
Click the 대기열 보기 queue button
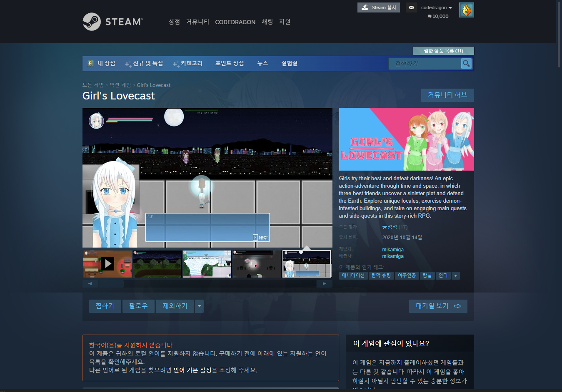(438, 306)
